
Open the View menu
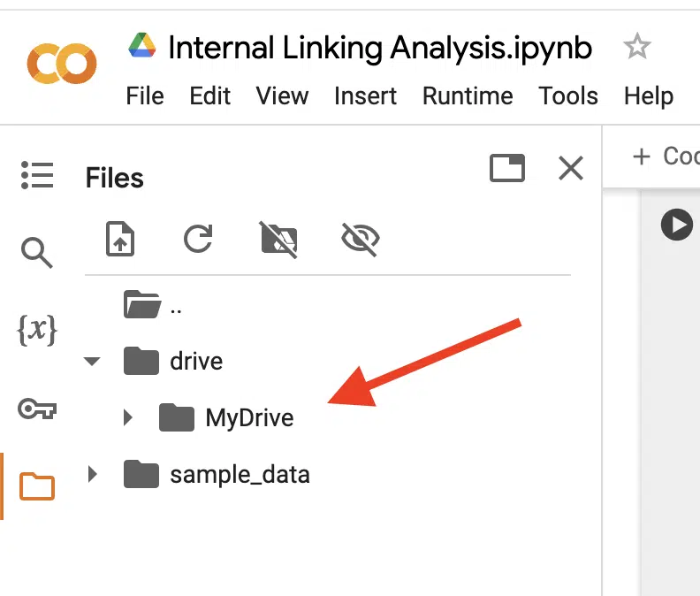tap(282, 96)
